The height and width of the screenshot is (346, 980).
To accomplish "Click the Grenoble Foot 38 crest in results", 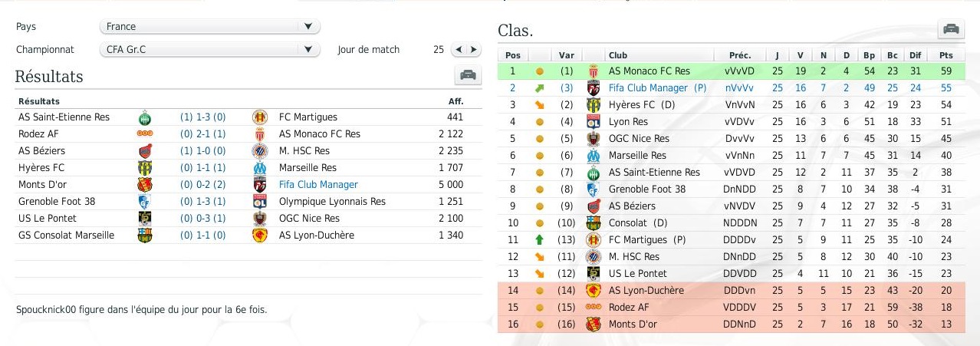I will coord(144,202).
